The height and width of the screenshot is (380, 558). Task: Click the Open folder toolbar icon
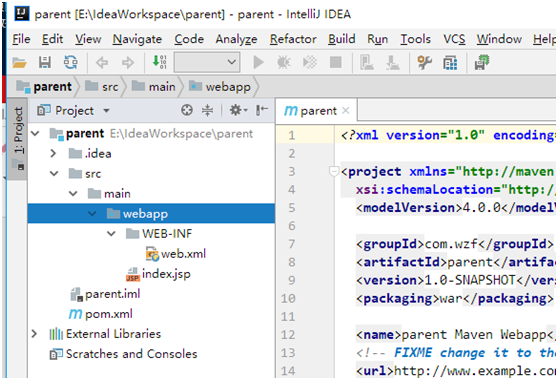19,63
